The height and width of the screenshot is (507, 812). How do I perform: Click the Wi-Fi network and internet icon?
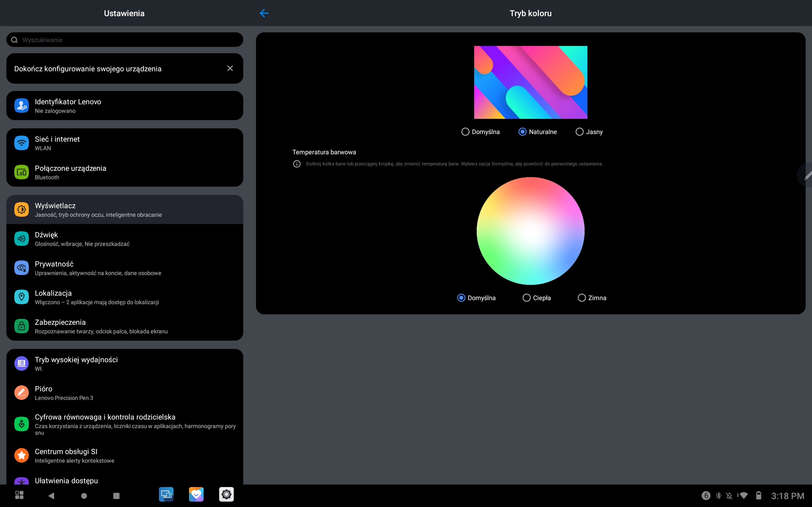click(22, 143)
